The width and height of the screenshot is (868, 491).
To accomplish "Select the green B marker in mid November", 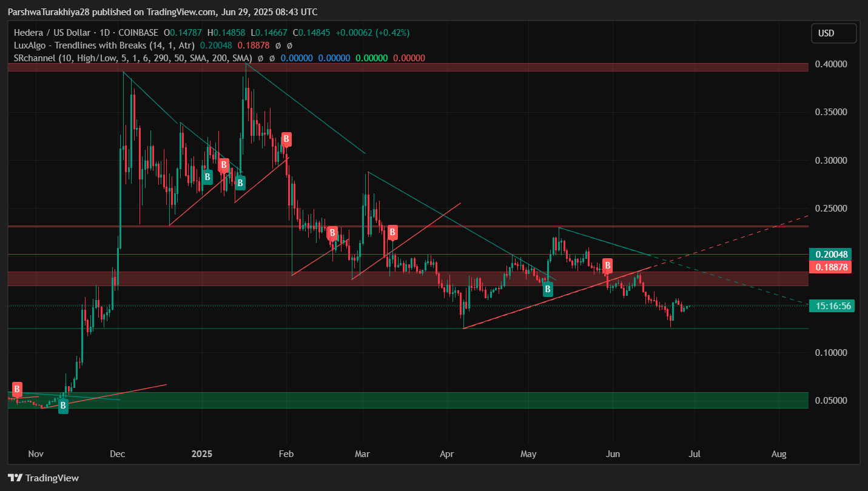I will pos(63,407).
